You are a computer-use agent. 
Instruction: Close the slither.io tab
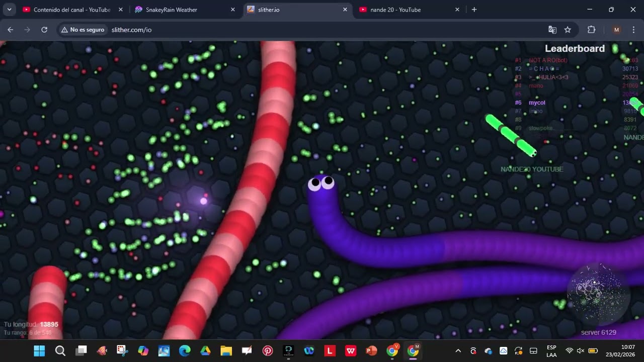pos(345,10)
